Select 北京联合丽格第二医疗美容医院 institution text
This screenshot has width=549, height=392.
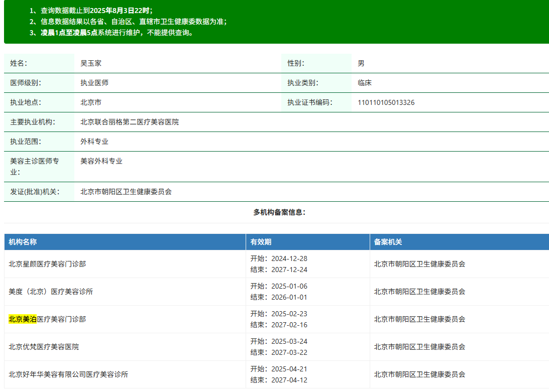[x=130, y=122]
